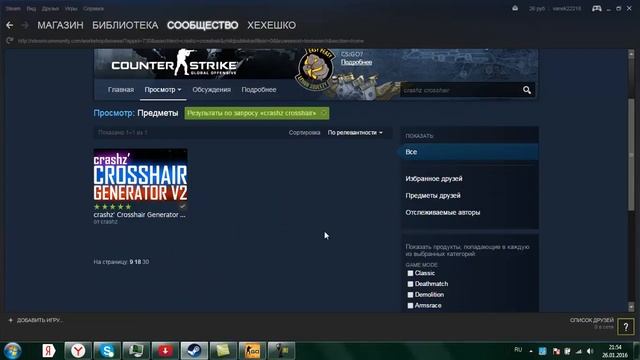Click the Подробнее link under CS:GO

356,62
